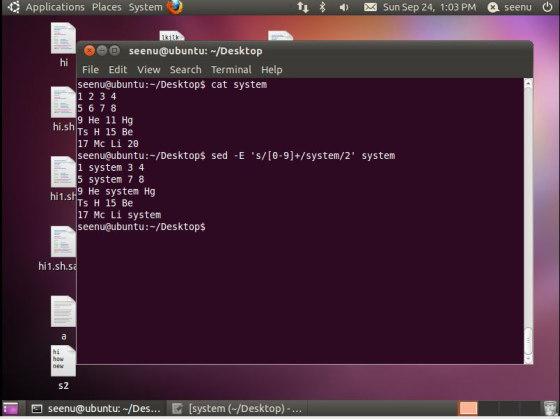Screen dimensions: 560x419
Task: Click the output line '9 He system Hg'
Action: tap(116, 191)
